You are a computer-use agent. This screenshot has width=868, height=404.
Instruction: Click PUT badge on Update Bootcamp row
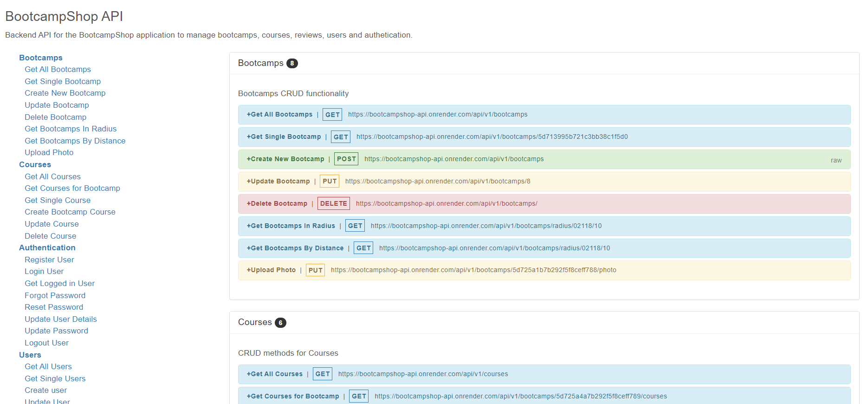pyautogui.click(x=330, y=181)
